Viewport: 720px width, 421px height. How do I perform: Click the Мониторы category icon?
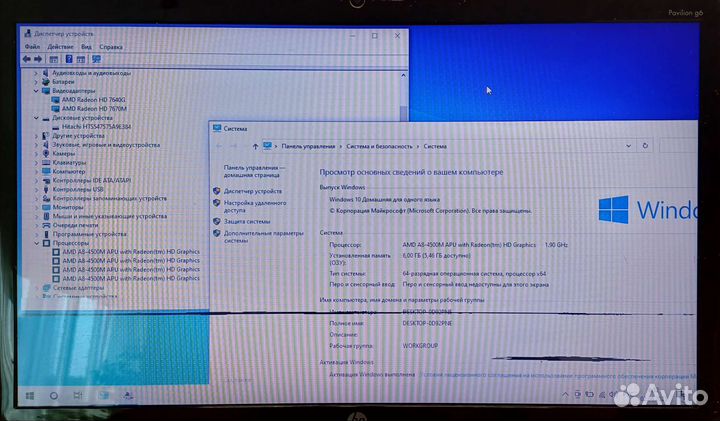46,208
